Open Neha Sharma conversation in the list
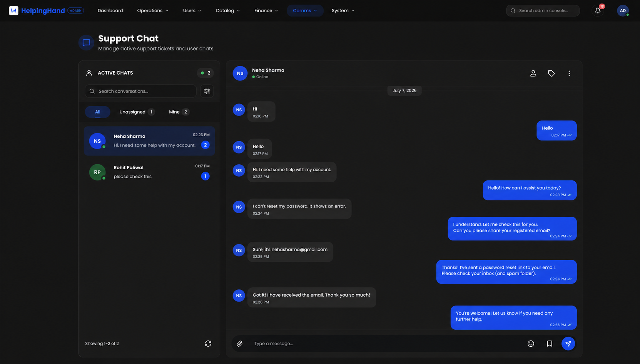640x364 pixels. 149,141
